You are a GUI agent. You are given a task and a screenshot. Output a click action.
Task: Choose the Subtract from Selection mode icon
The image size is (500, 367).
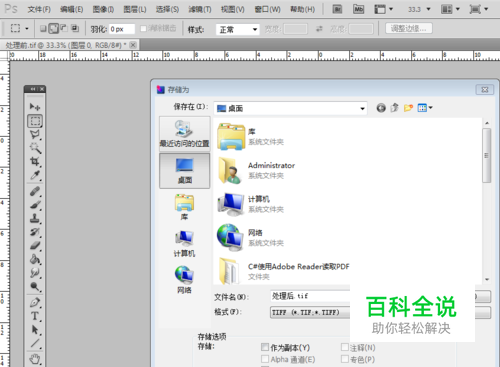click(x=64, y=29)
